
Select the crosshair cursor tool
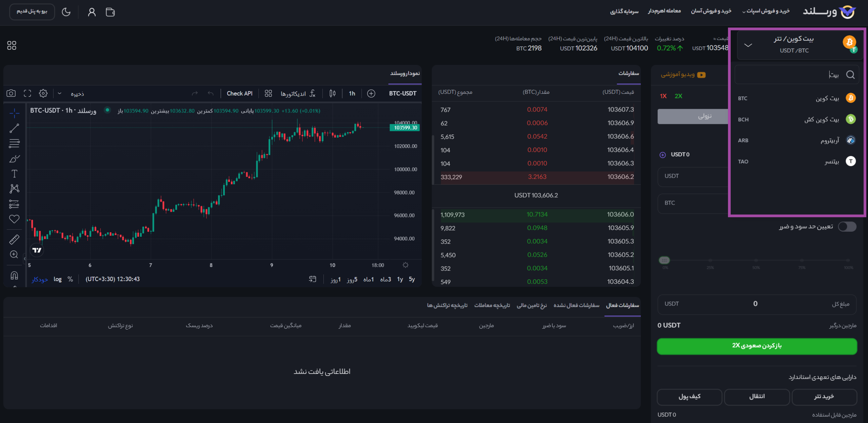(x=14, y=113)
